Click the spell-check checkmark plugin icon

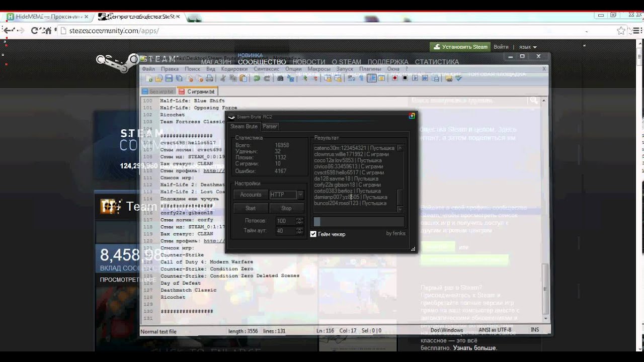(459, 78)
